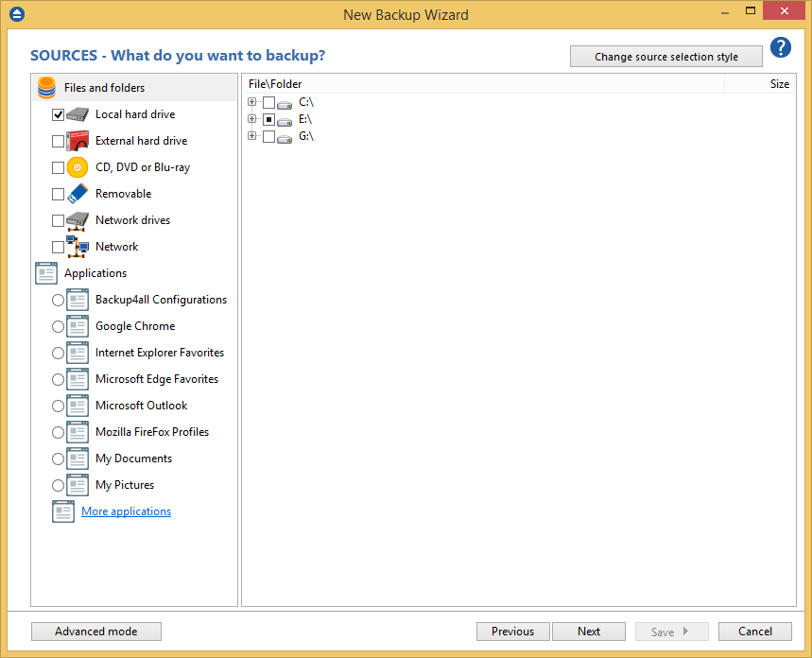Click the G:\ drive icon
Viewport: 812px width, 658px height.
[x=285, y=139]
